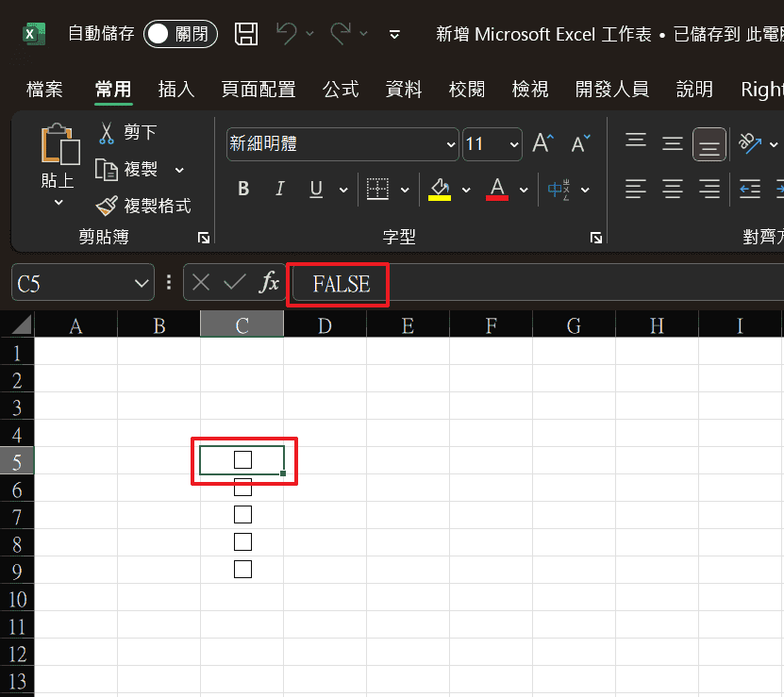784x697 pixels.
Task: Open the font name dropdown
Action: pyautogui.click(x=450, y=144)
